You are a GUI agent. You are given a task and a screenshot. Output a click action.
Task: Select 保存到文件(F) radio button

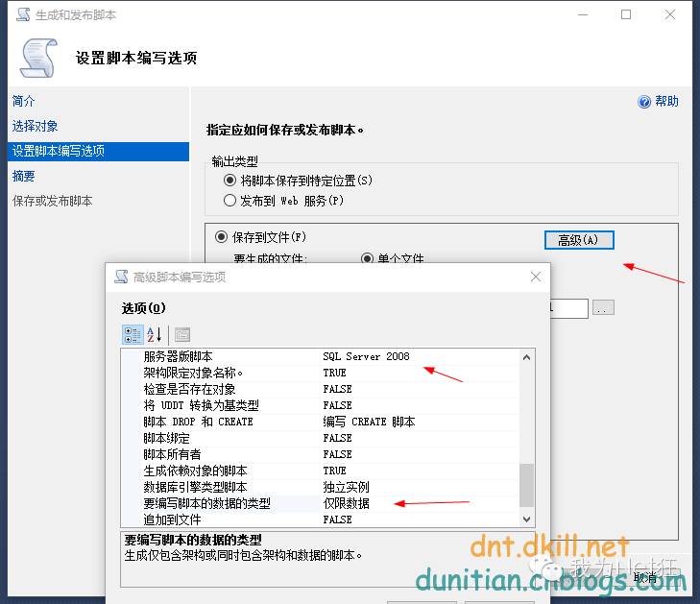[x=221, y=236]
